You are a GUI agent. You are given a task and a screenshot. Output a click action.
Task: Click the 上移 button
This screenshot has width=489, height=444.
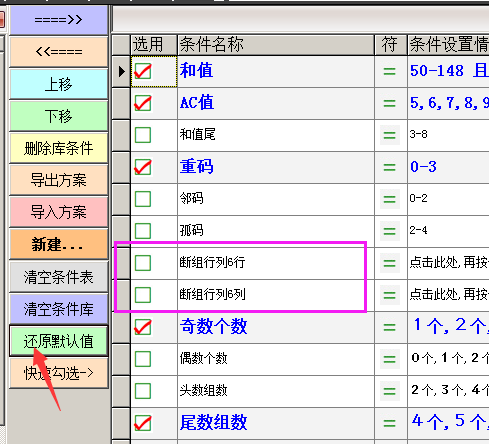click(59, 84)
